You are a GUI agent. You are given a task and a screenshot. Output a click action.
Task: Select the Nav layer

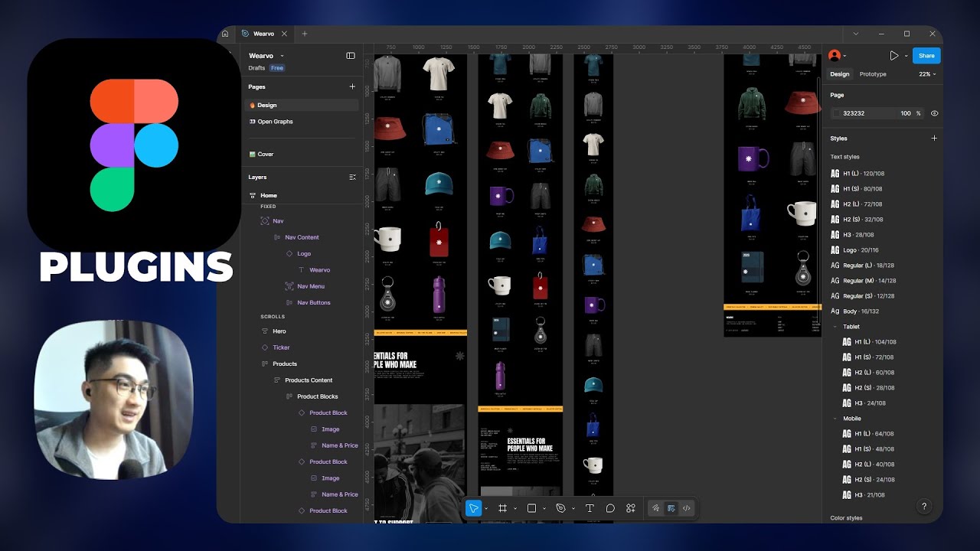click(x=278, y=221)
